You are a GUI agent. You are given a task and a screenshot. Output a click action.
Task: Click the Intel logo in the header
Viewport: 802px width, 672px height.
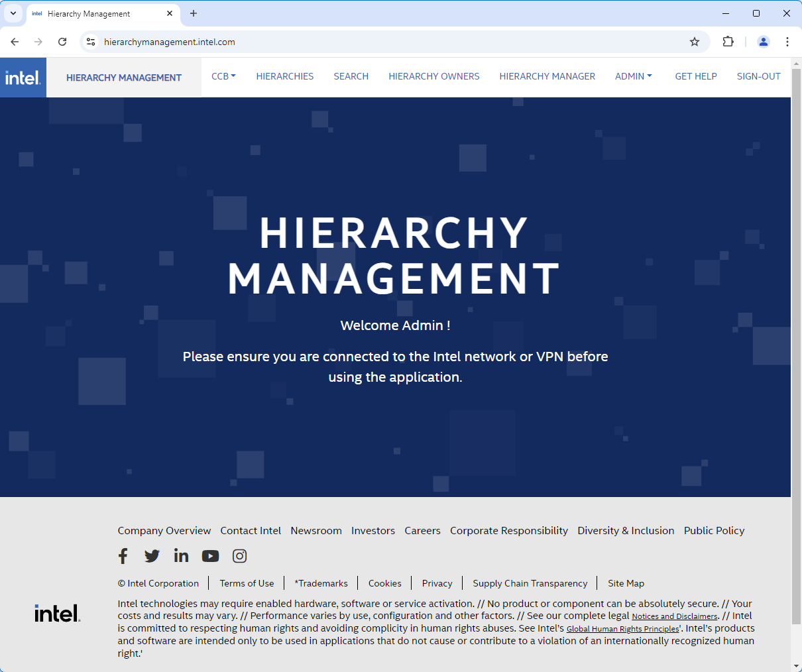(x=23, y=78)
